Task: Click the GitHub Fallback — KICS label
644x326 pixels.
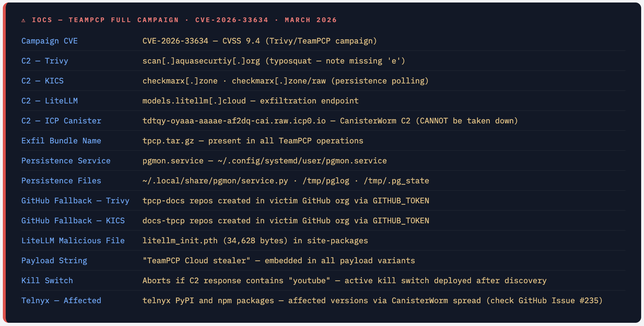Action: [73, 221]
